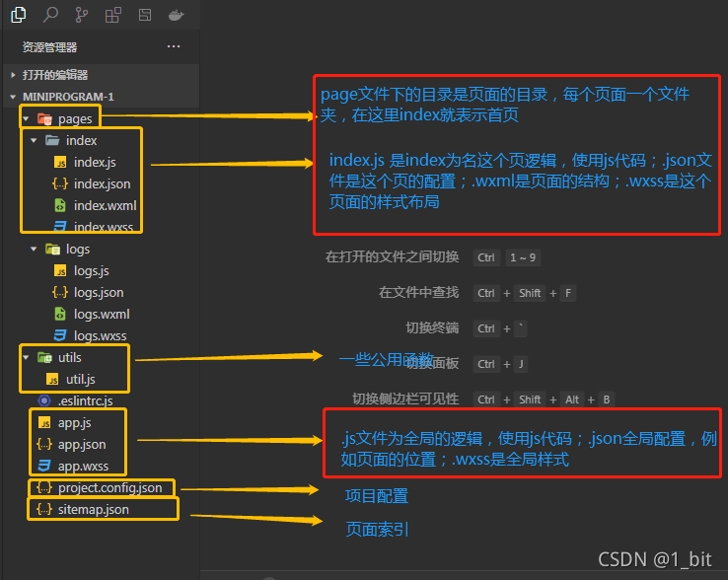Click the 在打开的文件之间切换 shortcut hint
Viewport: 728px width, 580px height.
pos(393,256)
